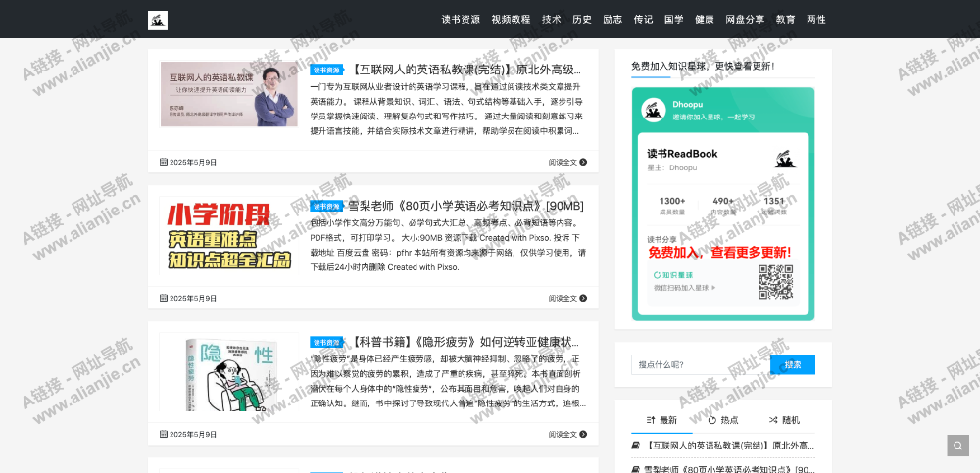Open thumbnail of 互联网人的英语私教课 post
The width and height of the screenshot is (980, 473).
click(228, 94)
